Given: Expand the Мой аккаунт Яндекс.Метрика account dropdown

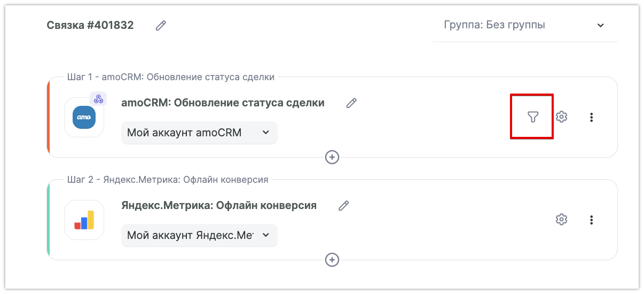Looking at the screenshot, I should (199, 235).
